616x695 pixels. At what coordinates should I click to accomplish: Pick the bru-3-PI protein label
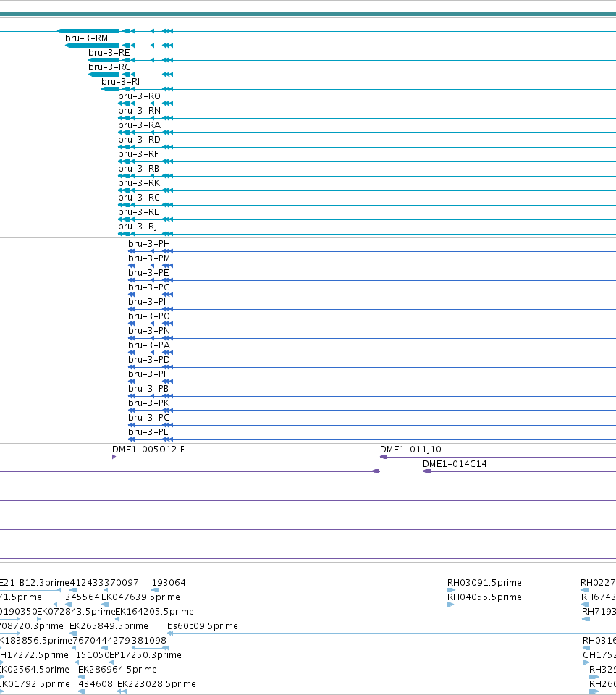[147, 302]
